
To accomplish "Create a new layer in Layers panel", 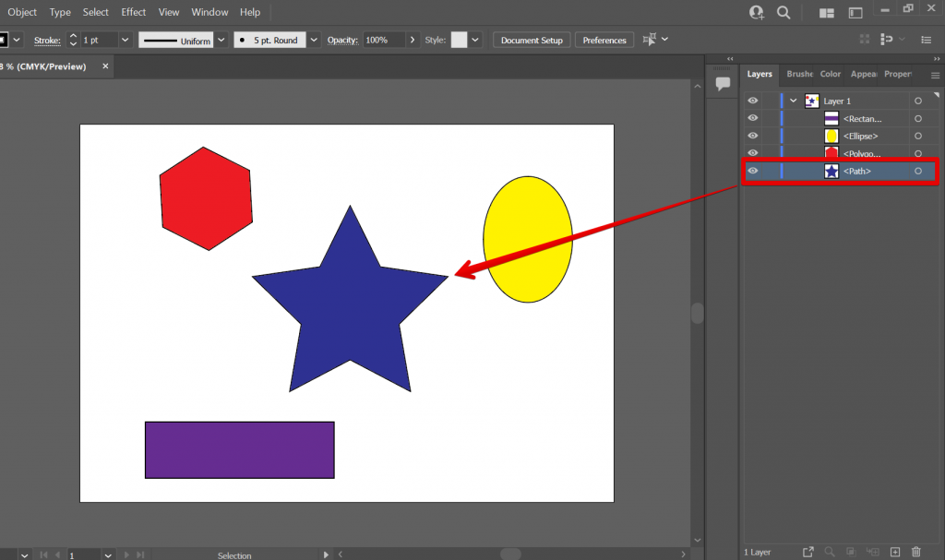I will point(894,552).
